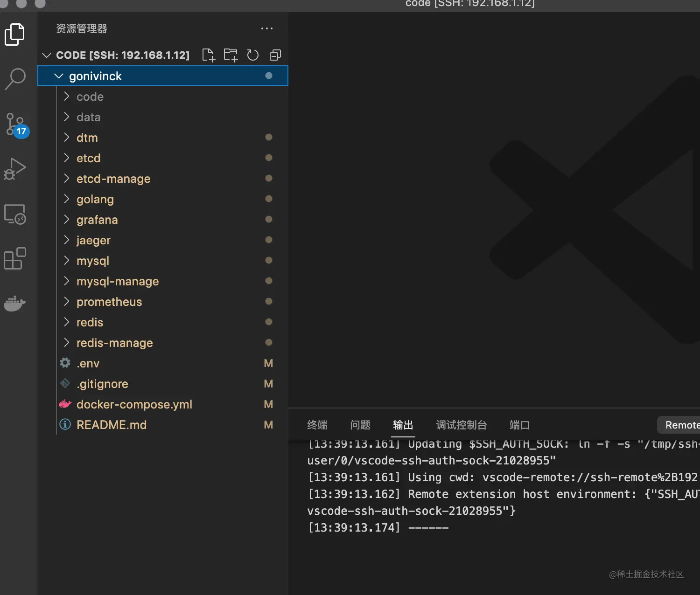Open the Remote Explorer view
Screen dimensions: 700x595
click(15, 214)
